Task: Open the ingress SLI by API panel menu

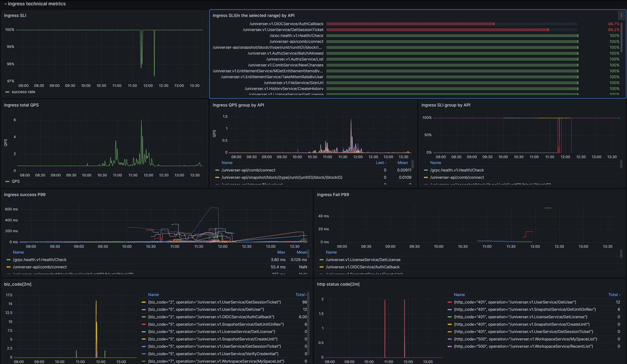Action: point(621,16)
